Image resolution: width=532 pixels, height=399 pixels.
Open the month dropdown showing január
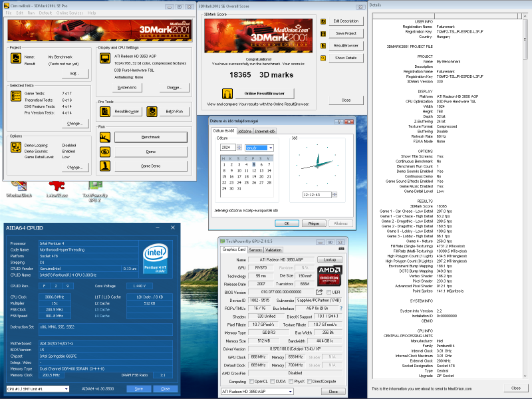271,148
